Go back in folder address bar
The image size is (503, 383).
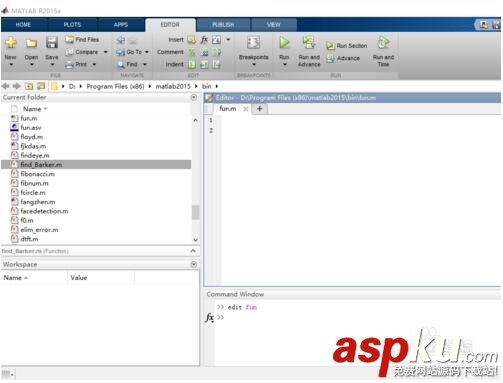point(6,86)
